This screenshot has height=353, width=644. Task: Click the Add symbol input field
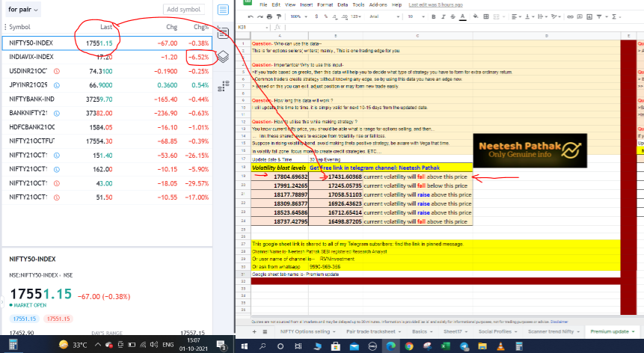183,9
